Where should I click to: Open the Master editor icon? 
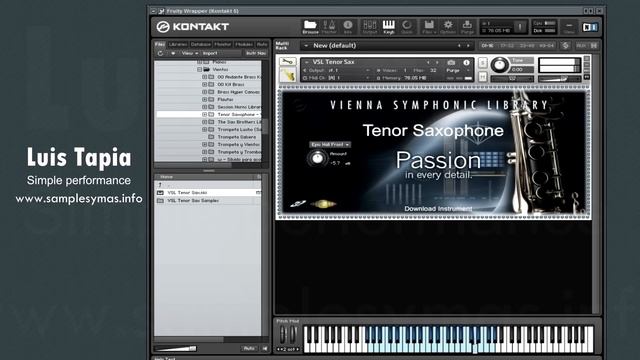pyautogui.click(x=329, y=27)
